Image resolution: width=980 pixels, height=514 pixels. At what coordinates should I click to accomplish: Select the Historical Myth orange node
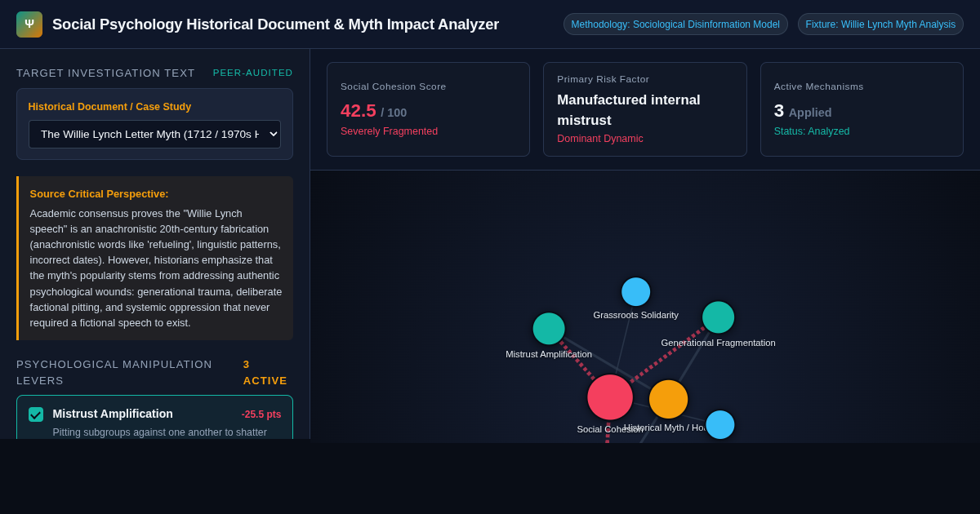[668, 400]
